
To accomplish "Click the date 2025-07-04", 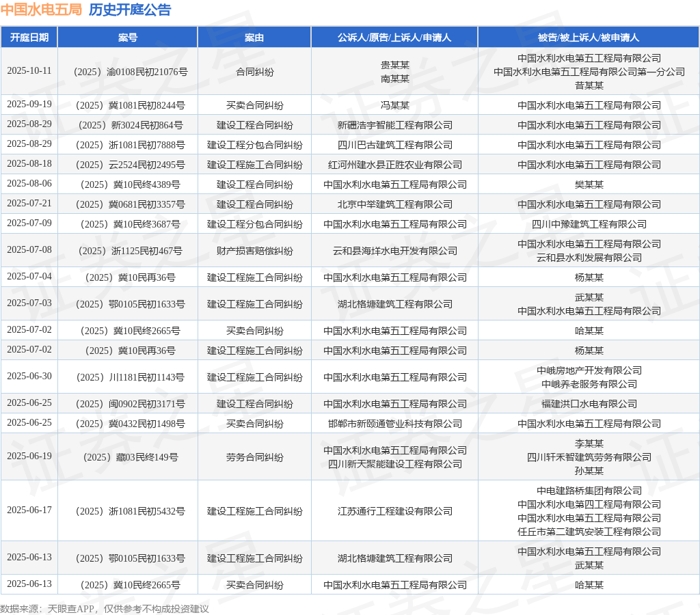I will [29, 277].
